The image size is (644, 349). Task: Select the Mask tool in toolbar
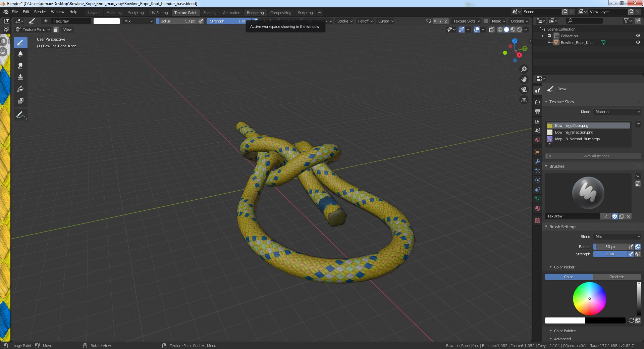point(20,101)
